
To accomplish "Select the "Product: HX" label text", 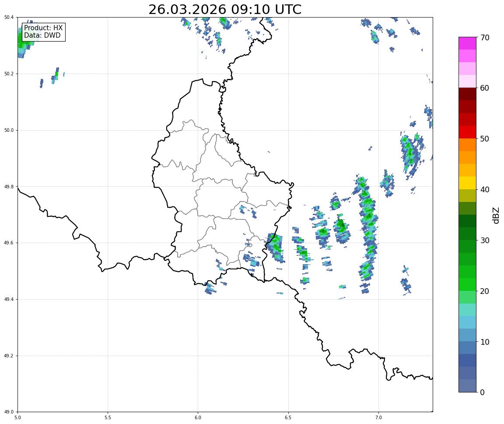I will (x=43, y=28).
